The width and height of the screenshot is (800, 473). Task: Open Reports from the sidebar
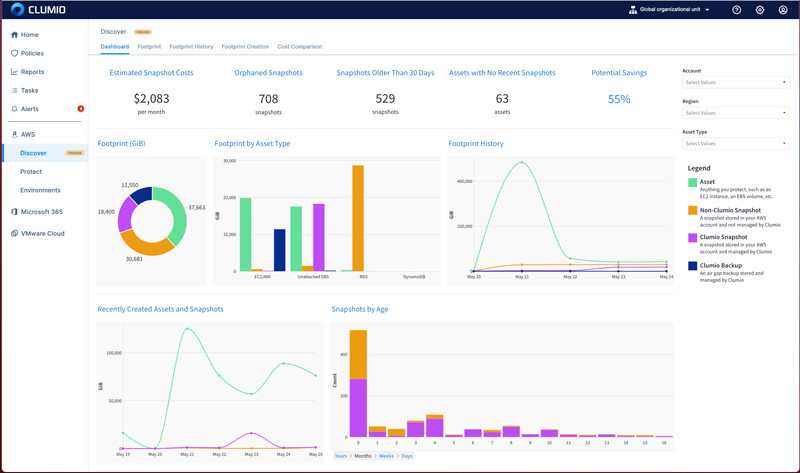[32, 72]
